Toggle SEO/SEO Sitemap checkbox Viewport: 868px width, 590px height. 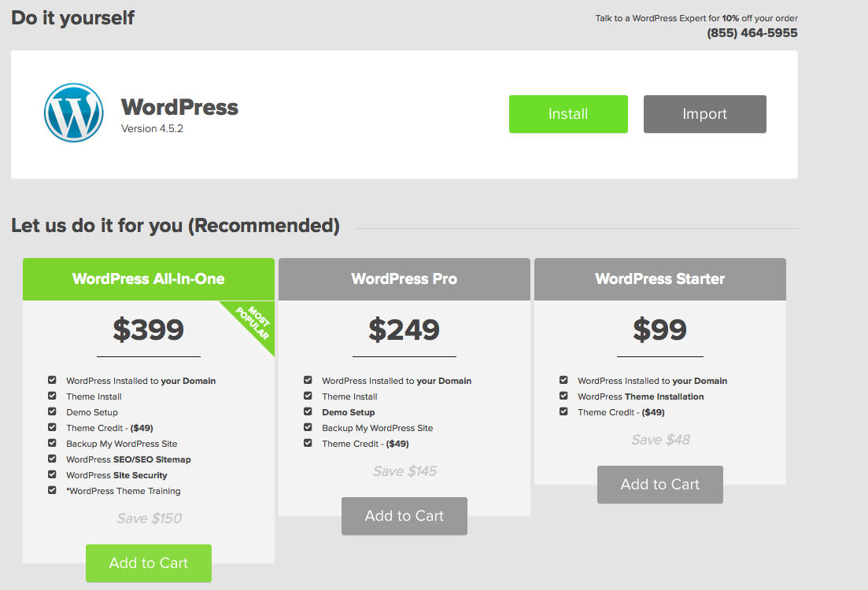point(52,459)
